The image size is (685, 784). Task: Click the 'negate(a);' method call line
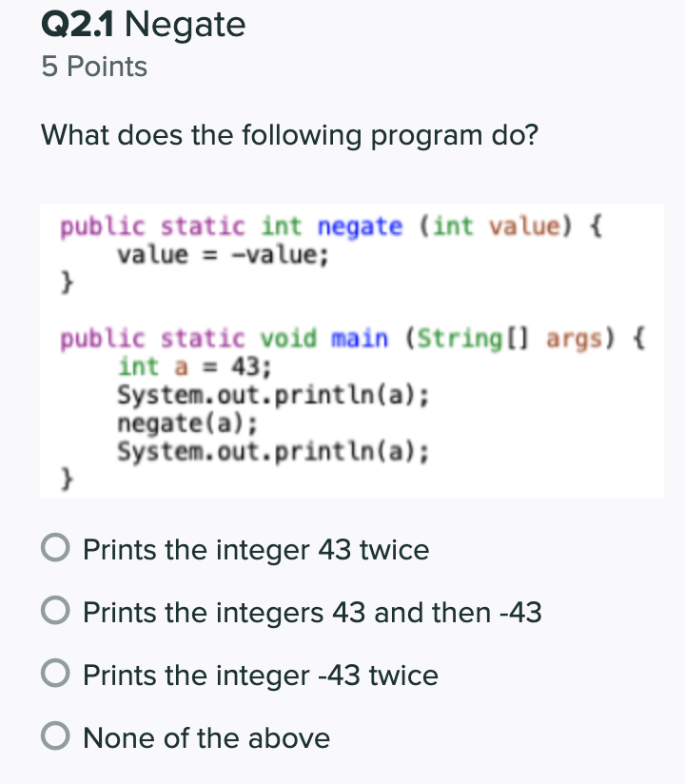[194, 422]
